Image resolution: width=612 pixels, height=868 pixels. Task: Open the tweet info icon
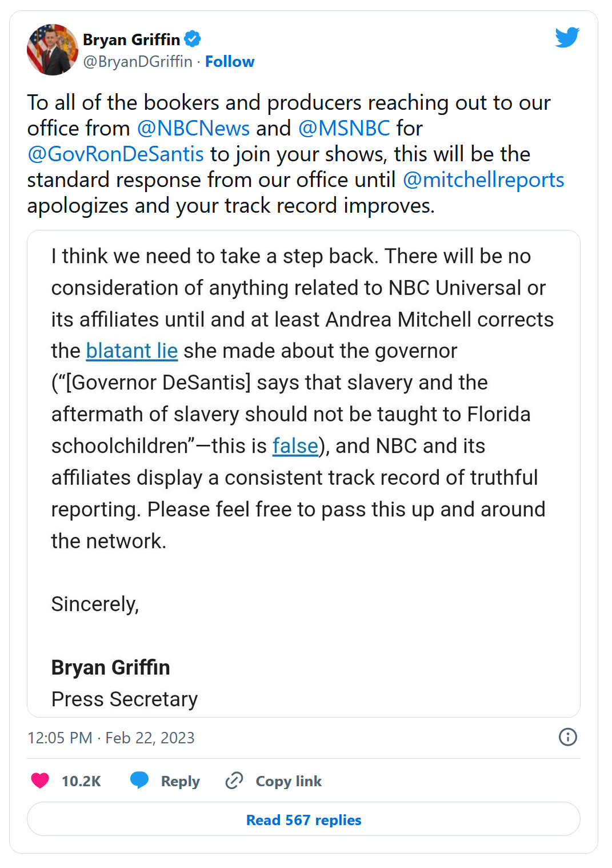567,737
